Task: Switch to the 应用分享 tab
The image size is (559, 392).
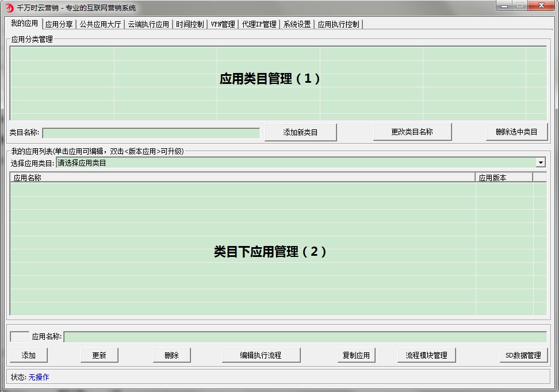Action: (59, 24)
